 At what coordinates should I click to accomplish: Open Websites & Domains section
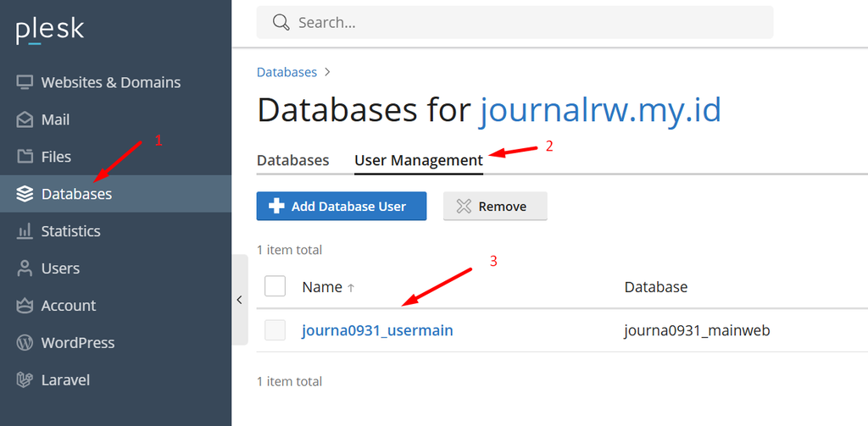coord(115,82)
